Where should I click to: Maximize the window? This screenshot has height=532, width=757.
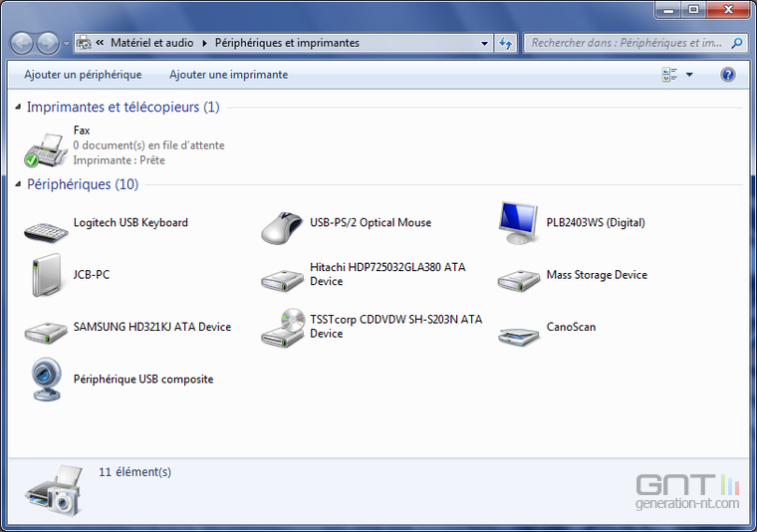pyautogui.click(x=694, y=10)
